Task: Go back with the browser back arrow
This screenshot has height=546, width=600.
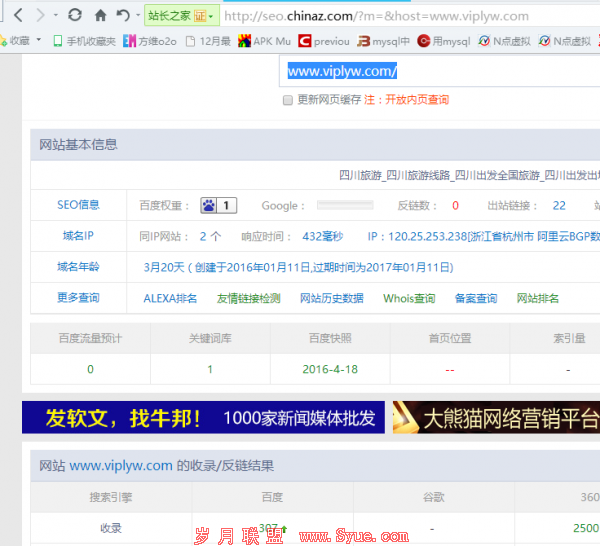Action: point(18,15)
